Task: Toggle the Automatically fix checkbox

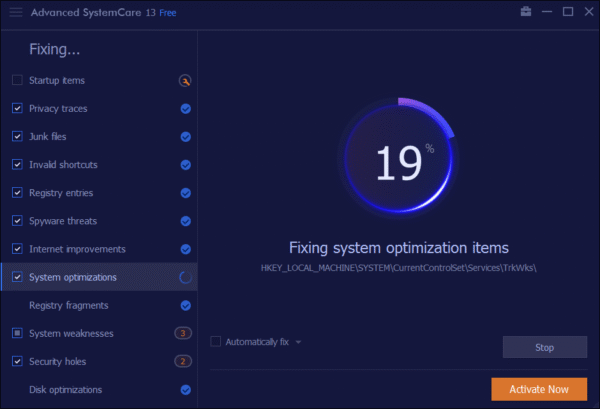Action: click(x=216, y=342)
